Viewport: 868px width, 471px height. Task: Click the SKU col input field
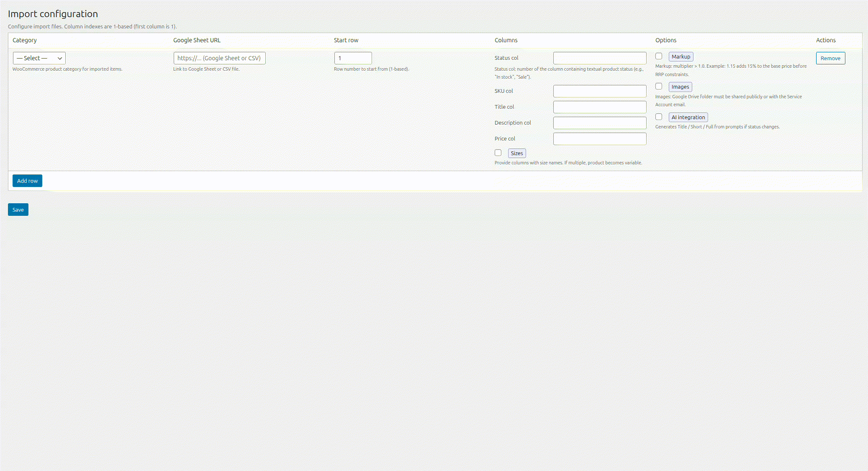tap(600, 91)
